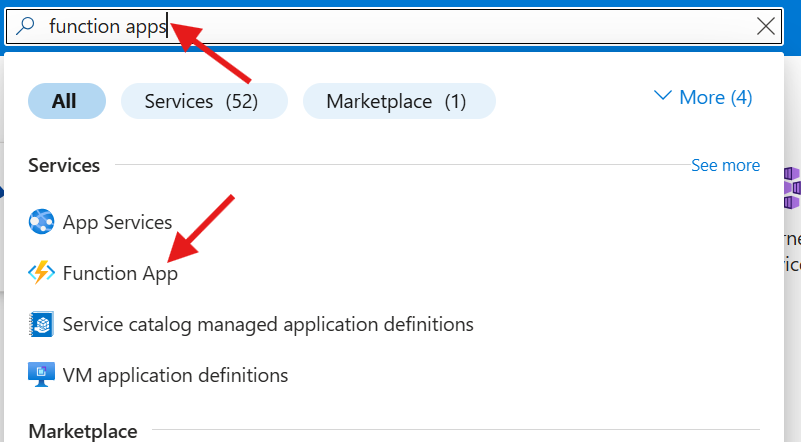Click the chevron beside More (4)

(663, 97)
